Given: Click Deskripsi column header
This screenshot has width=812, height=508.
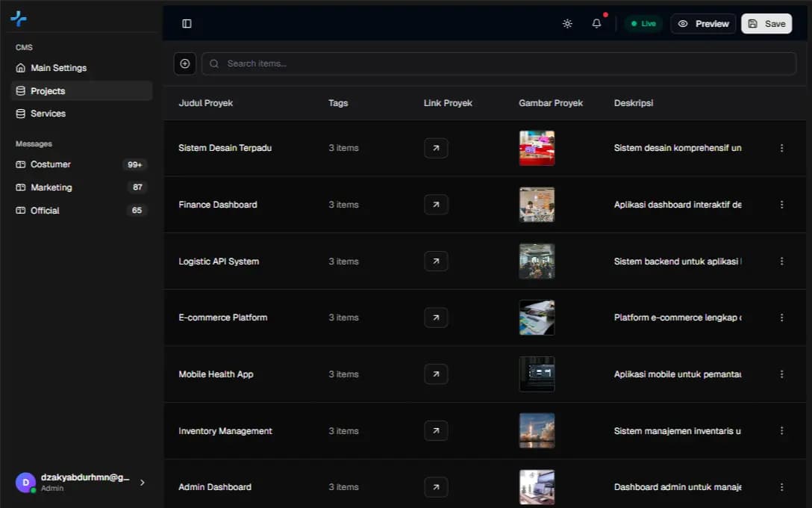Looking at the screenshot, I should click(634, 103).
